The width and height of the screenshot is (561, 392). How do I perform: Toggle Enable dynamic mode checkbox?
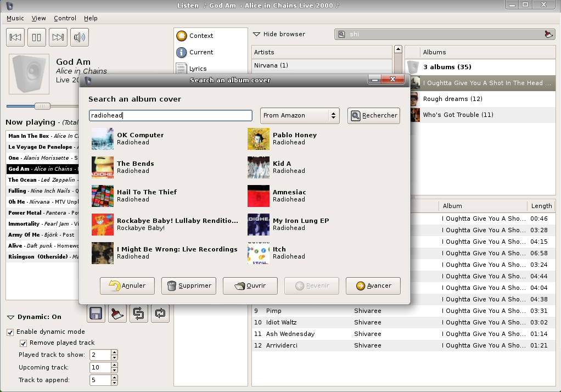pos(10,332)
